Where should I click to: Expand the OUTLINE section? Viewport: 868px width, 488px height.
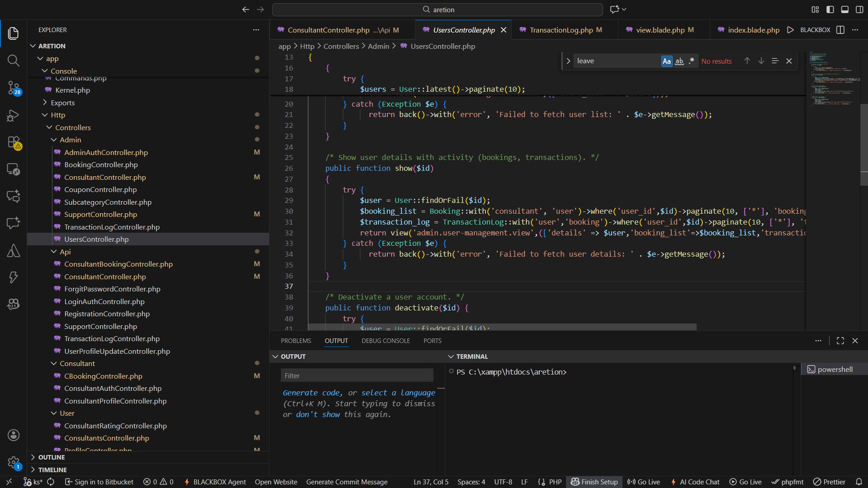point(52,457)
